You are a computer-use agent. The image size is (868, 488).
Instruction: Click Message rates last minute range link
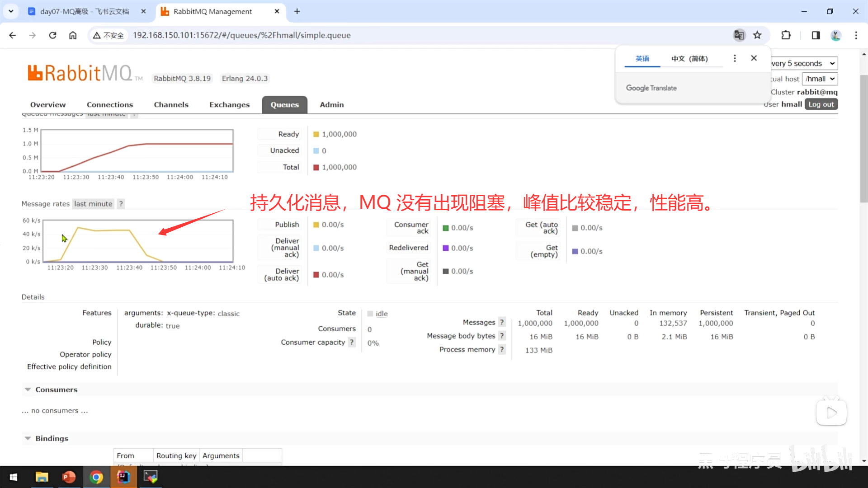point(93,204)
